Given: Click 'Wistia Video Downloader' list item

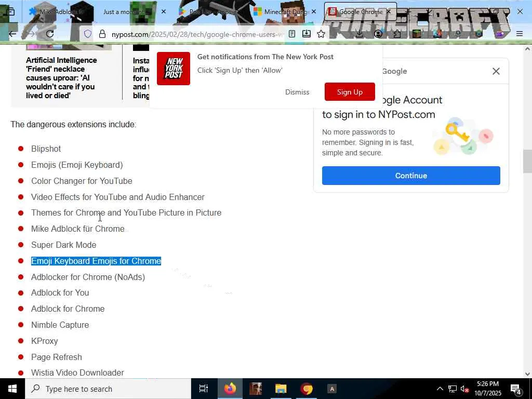Looking at the screenshot, I should point(78,373).
